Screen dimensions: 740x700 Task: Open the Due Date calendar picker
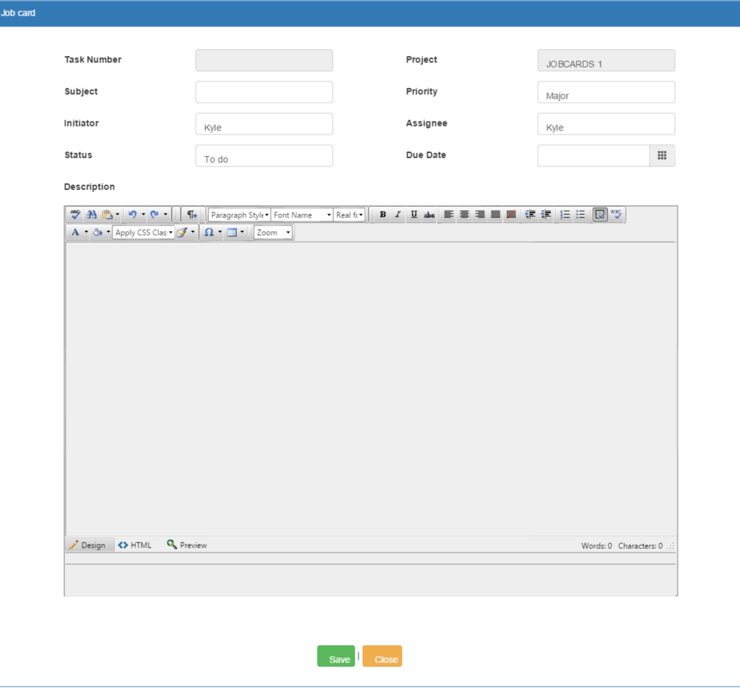tap(662, 155)
